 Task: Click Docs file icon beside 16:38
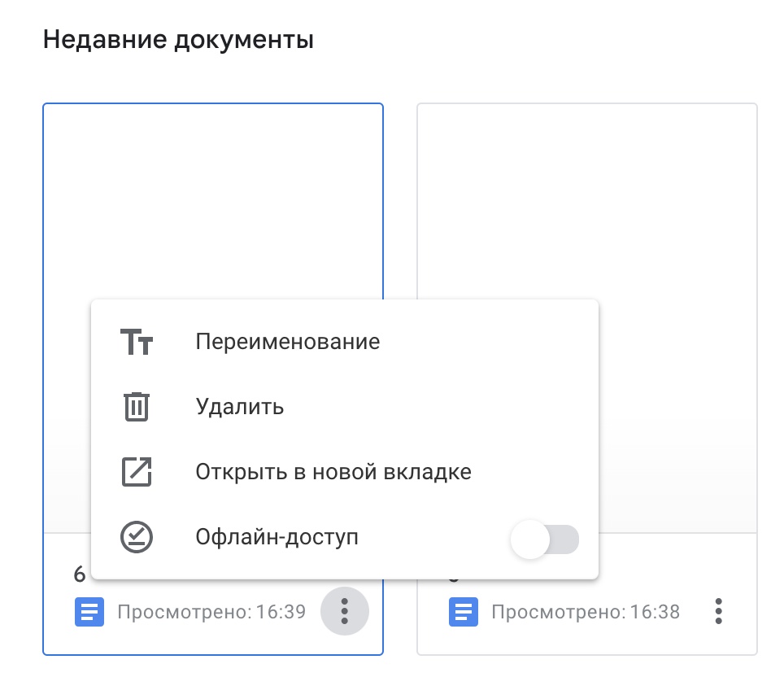tap(464, 612)
